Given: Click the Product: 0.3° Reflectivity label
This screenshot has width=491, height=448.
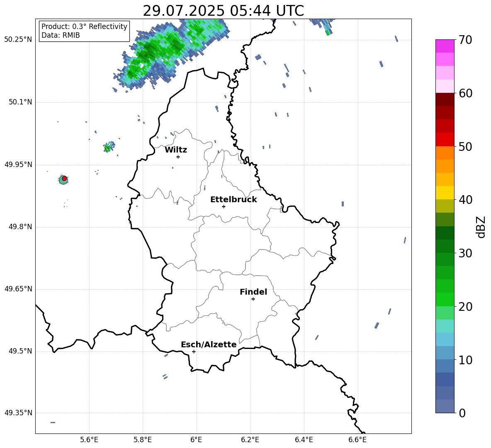Looking at the screenshot, I should [84, 27].
